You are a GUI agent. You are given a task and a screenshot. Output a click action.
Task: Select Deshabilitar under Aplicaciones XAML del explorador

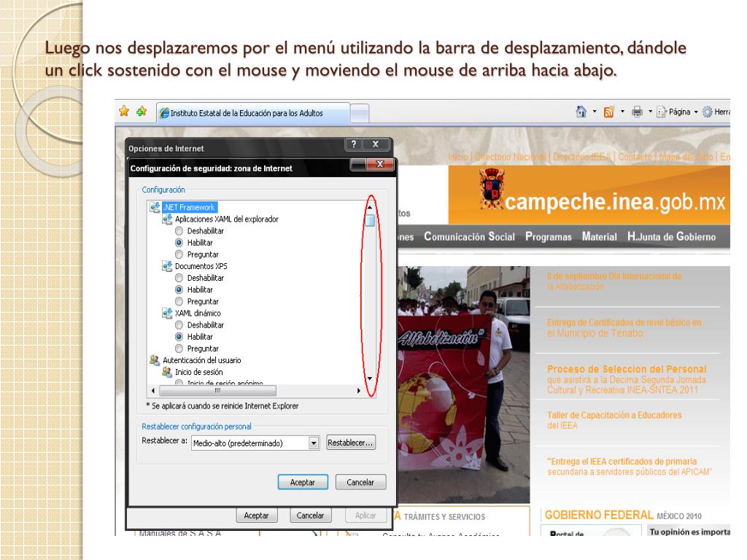click(179, 231)
